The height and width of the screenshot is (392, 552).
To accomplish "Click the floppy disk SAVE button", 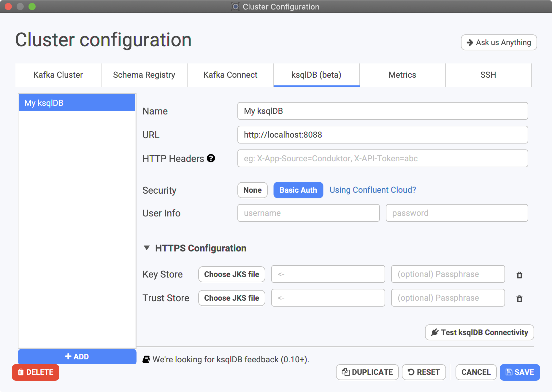I will pyautogui.click(x=520, y=372).
